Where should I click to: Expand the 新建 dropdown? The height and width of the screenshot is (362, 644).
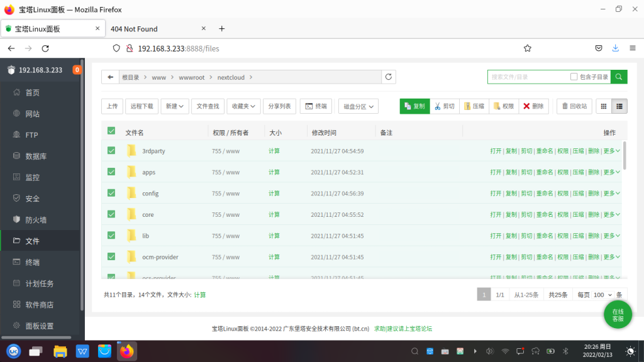pyautogui.click(x=175, y=106)
